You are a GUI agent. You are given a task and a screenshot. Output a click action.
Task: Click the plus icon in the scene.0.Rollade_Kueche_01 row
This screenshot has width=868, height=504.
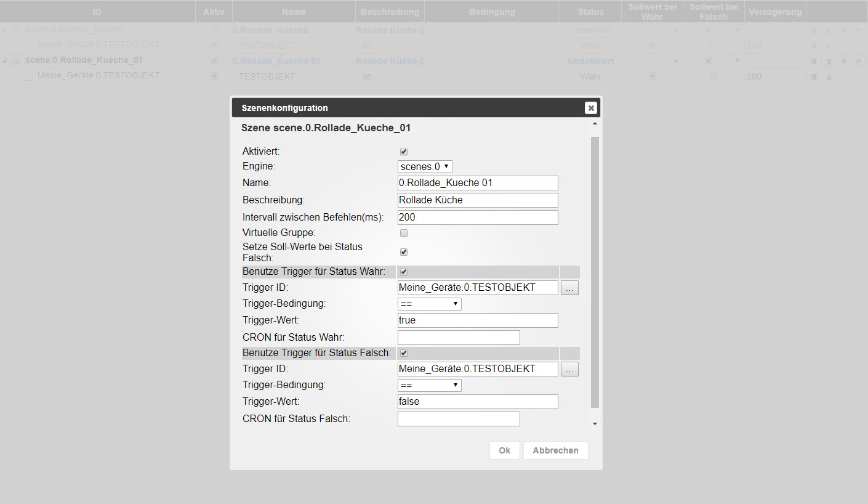tap(843, 61)
